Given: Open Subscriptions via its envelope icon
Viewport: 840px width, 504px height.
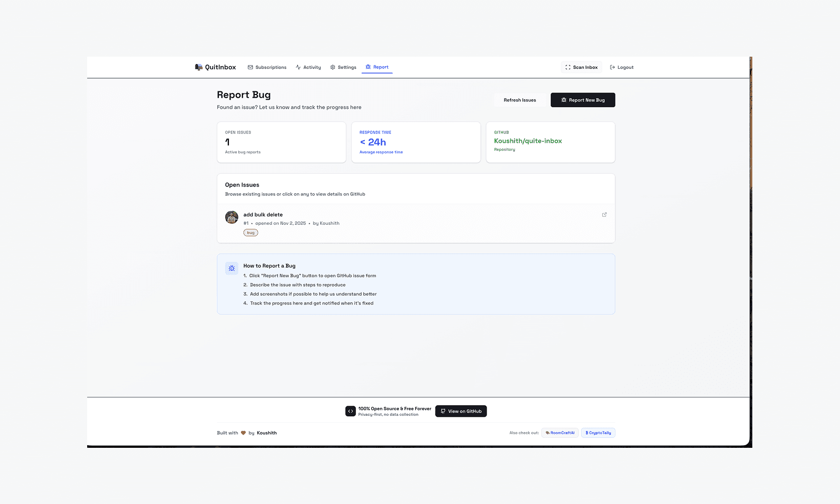Looking at the screenshot, I should pos(250,67).
